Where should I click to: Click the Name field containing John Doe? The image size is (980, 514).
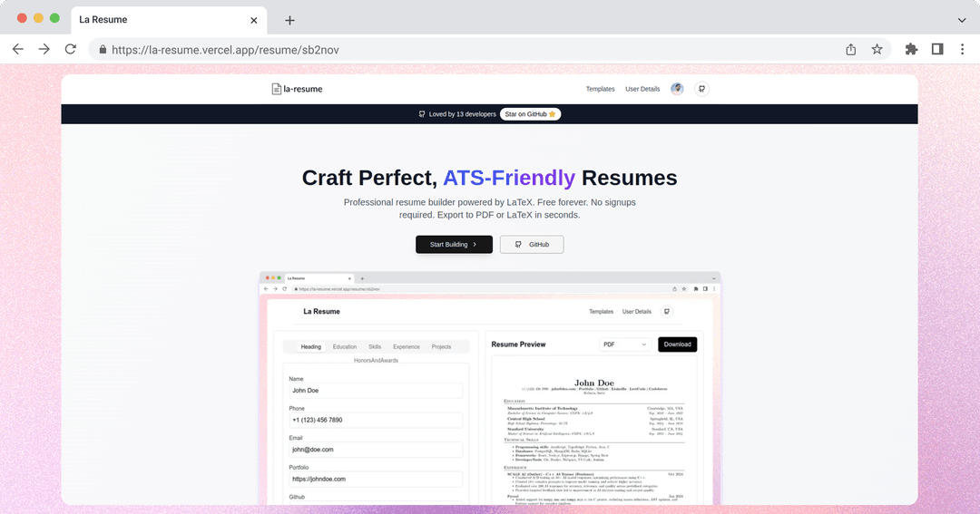point(376,391)
